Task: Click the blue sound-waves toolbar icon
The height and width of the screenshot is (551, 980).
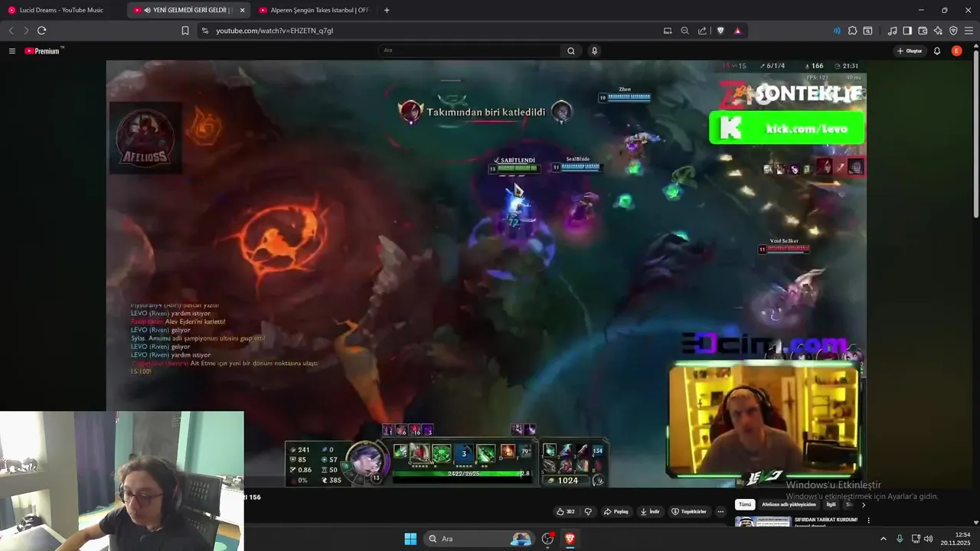Action: coord(837,31)
